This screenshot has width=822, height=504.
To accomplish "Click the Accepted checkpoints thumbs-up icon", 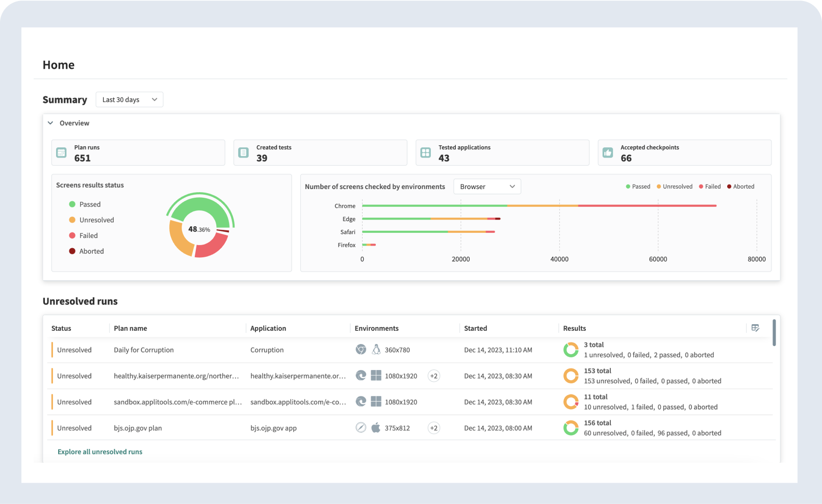I will (x=608, y=152).
